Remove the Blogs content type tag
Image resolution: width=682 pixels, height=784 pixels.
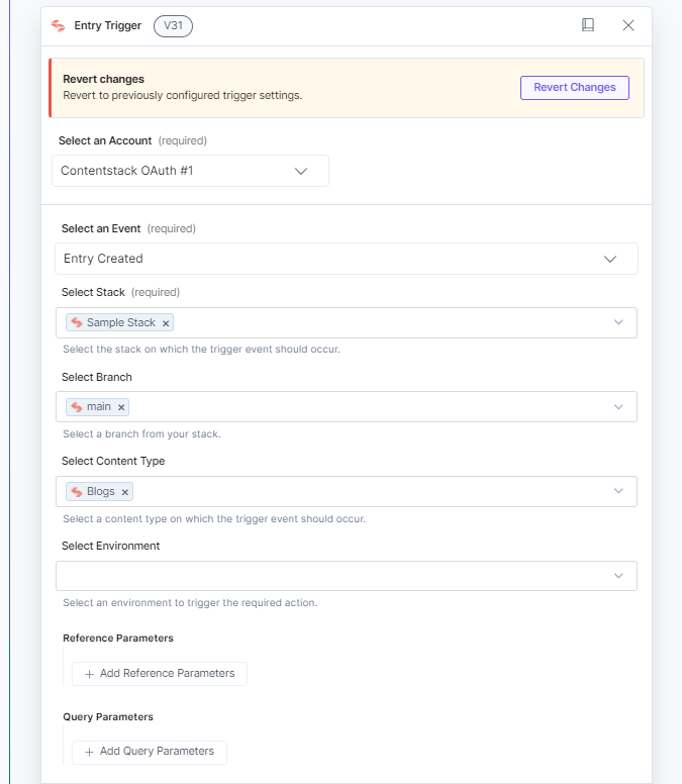(x=125, y=492)
